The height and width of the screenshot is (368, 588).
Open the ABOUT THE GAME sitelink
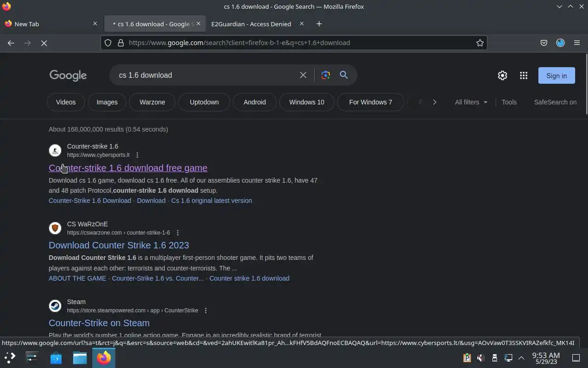77,278
